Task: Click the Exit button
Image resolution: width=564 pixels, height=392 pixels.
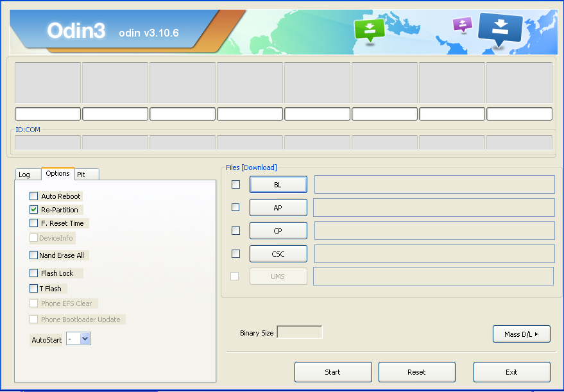Action: pyautogui.click(x=512, y=372)
